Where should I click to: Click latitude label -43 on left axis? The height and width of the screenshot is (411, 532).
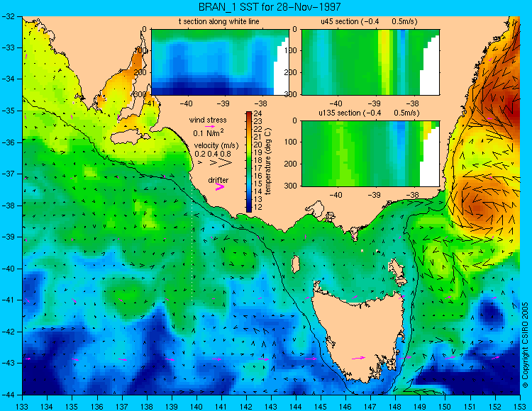click(9, 364)
